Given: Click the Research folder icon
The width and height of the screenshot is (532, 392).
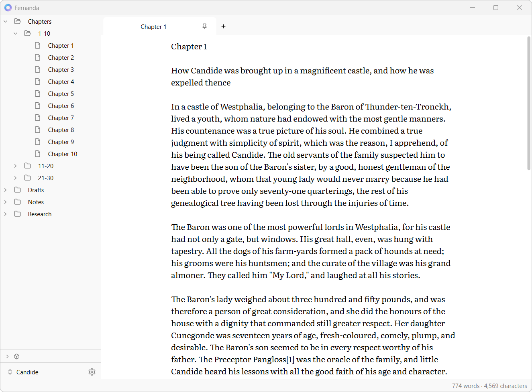Looking at the screenshot, I should [x=18, y=214].
